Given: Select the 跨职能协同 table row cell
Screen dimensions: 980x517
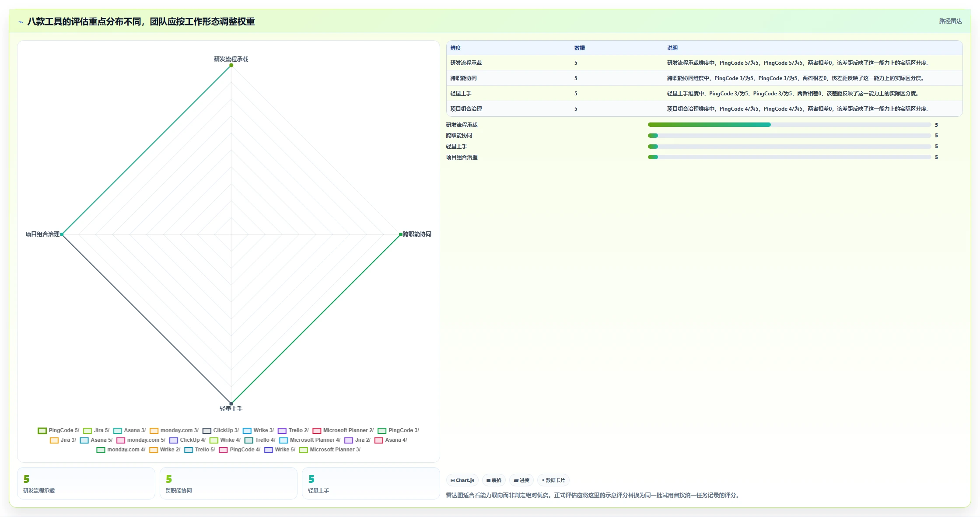Looking at the screenshot, I should 463,78.
